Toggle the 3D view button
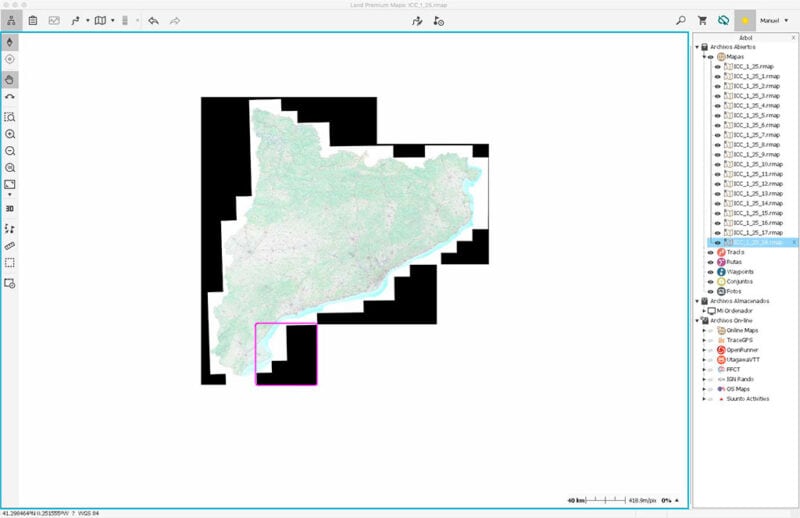 (x=10, y=209)
